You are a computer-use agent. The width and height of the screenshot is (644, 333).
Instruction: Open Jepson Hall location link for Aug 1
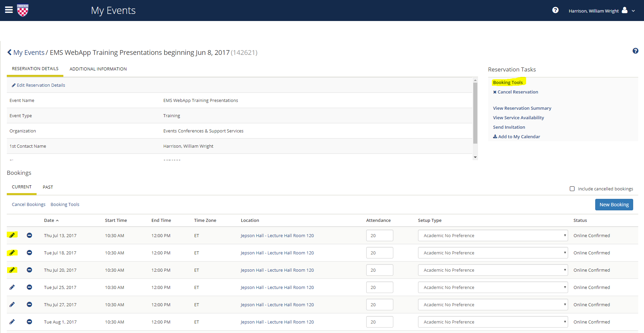click(277, 322)
